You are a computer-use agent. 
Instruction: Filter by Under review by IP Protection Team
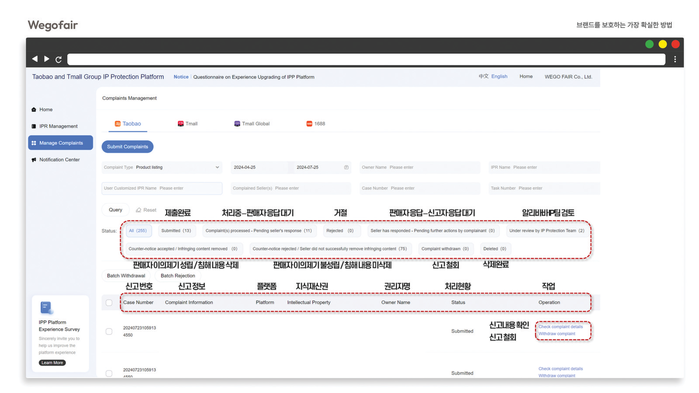[547, 231]
